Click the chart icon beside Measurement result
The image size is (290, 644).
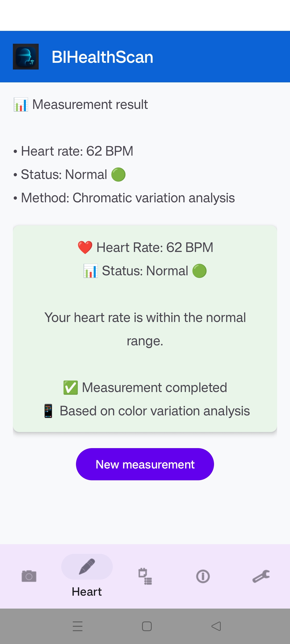pyautogui.click(x=21, y=105)
